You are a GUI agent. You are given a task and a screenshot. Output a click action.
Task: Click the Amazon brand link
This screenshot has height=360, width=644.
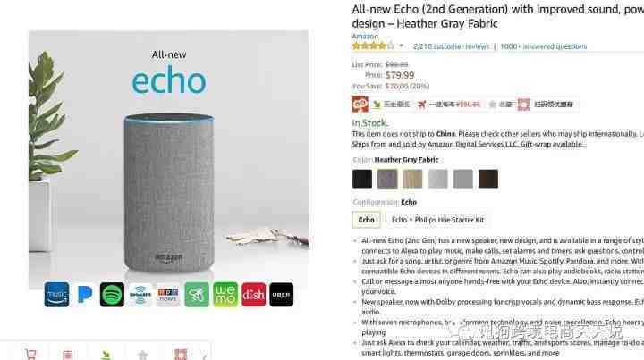(365, 36)
